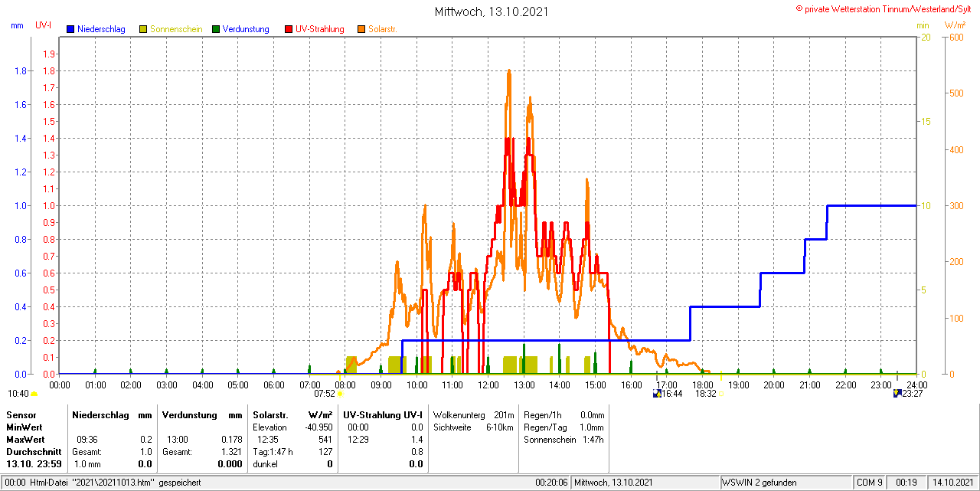The image size is (980, 491).
Task: Click the WSWIN 2 gefunden status entry
Action: pyautogui.click(x=759, y=483)
